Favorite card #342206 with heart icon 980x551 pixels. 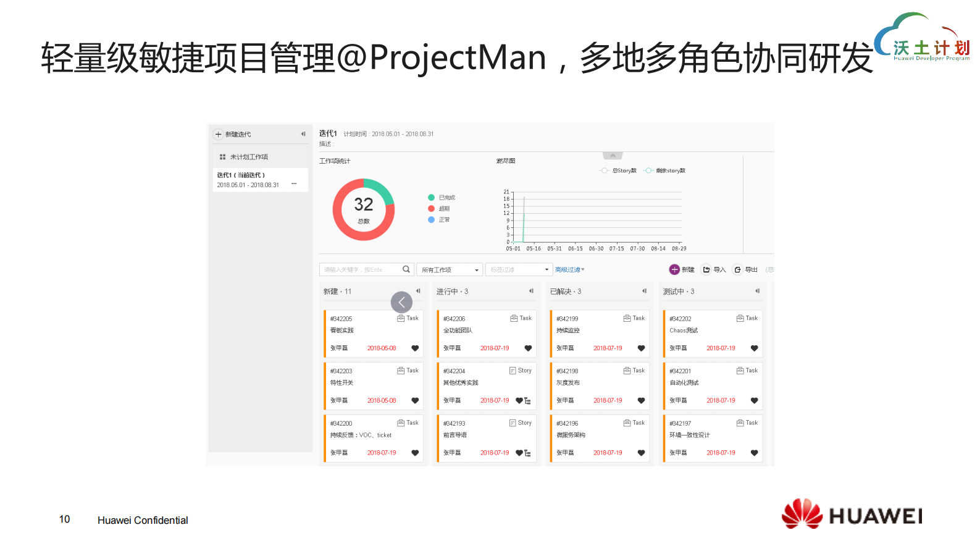point(528,348)
